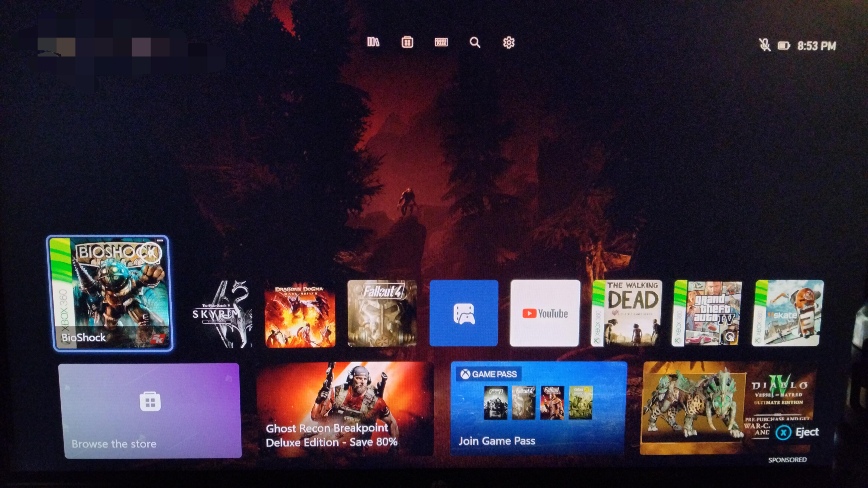The image size is (868, 488).
Task: Click the Search magnifier icon
Action: [x=475, y=42]
